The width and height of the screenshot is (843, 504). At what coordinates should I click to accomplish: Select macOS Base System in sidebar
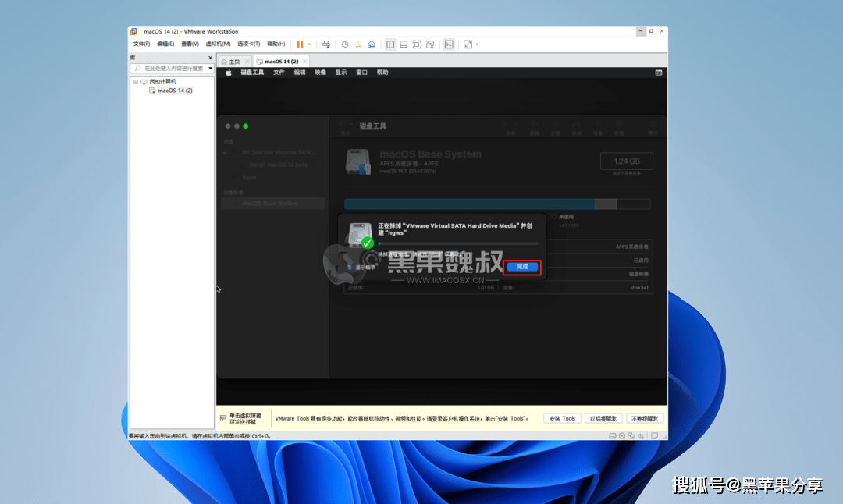coord(272,203)
